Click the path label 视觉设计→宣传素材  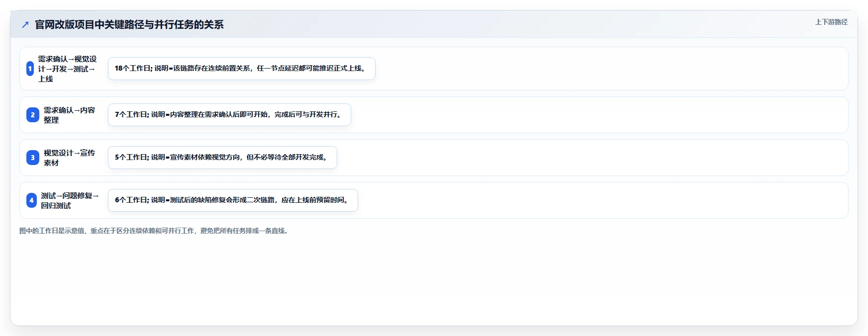coord(69,158)
